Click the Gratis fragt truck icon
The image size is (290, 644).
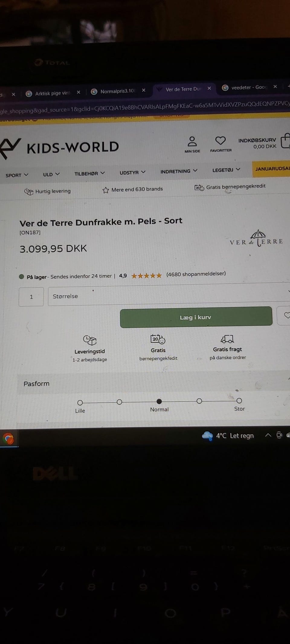pos(227,339)
